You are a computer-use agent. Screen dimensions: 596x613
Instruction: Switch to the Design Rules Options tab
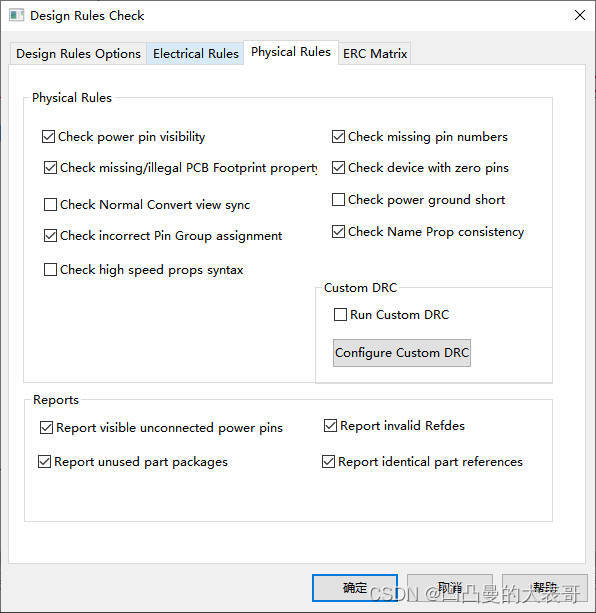78,54
